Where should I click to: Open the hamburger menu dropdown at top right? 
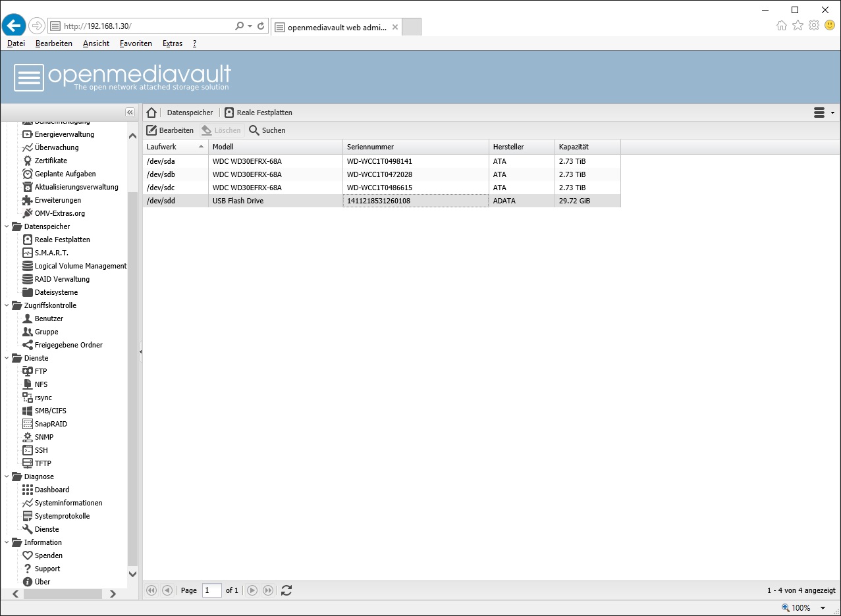pyautogui.click(x=824, y=113)
